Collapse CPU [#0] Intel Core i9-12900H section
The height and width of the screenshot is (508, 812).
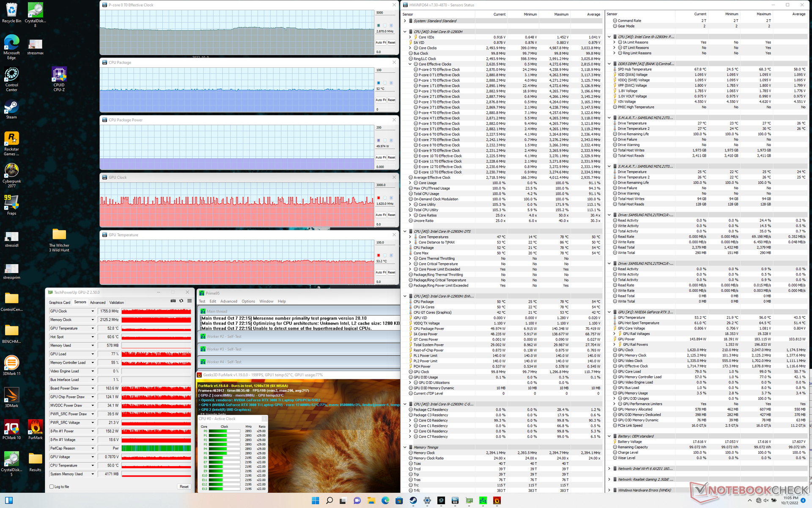[405, 32]
